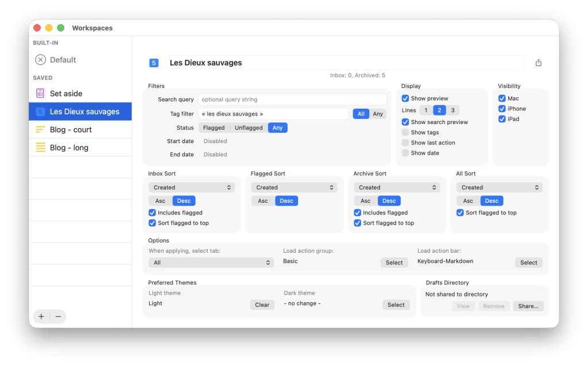Set tag filter mode to All
This screenshot has width=588, height=366.
click(361, 114)
